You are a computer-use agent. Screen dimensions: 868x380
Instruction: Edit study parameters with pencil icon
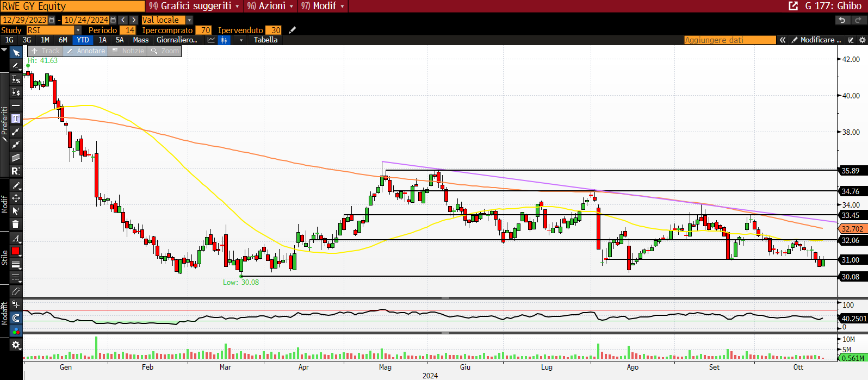292,30
